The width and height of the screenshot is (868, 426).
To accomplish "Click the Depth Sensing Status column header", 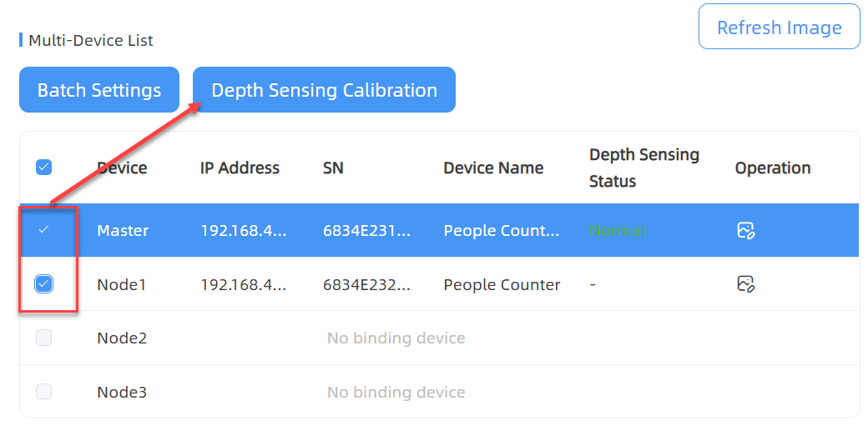I will tap(644, 168).
